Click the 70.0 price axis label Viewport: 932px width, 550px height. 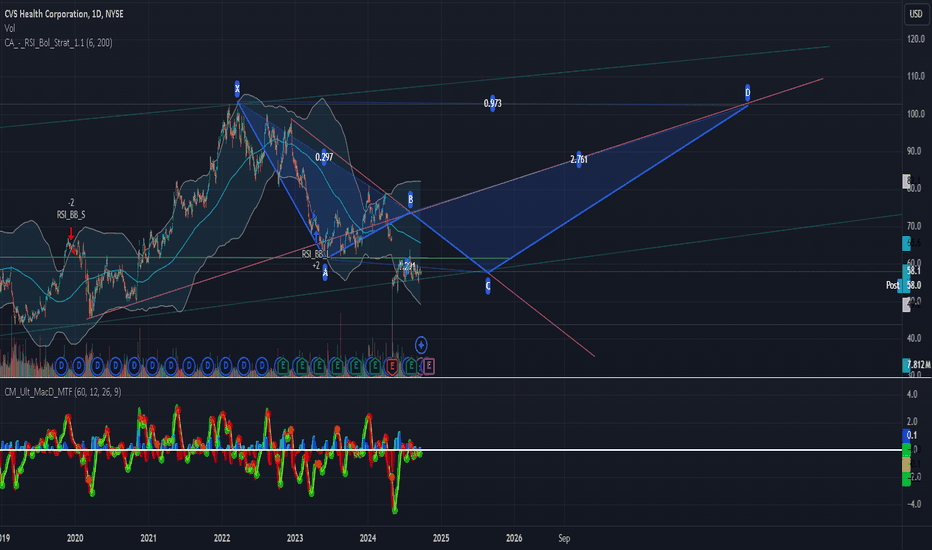click(914, 226)
